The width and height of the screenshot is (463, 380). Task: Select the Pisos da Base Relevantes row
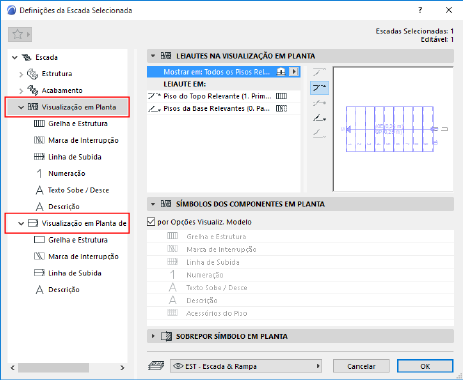pyautogui.click(x=224, y=108)
